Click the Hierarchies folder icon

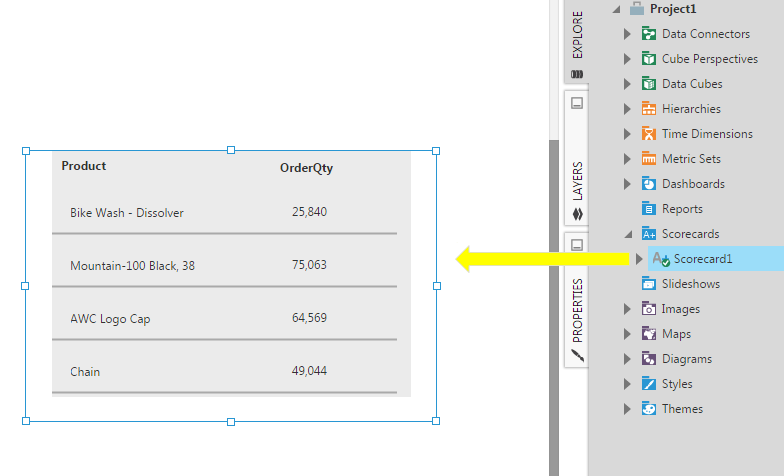(648, 108)
